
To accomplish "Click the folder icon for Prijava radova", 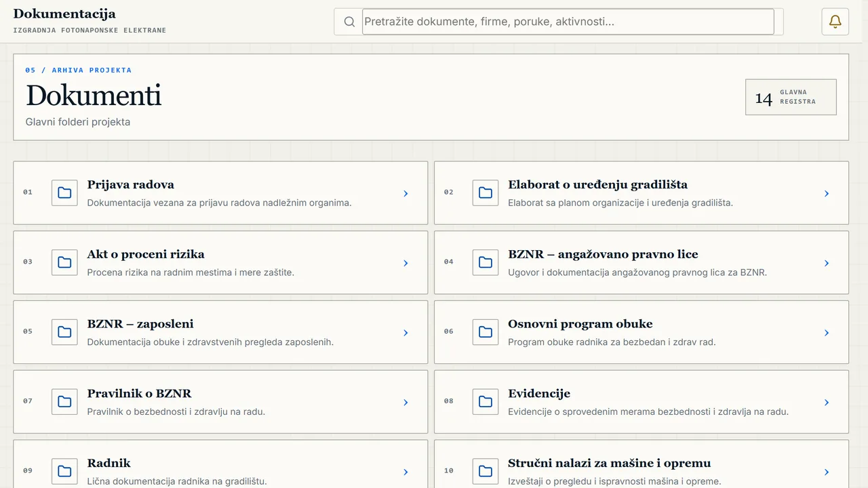I will 64,193.
